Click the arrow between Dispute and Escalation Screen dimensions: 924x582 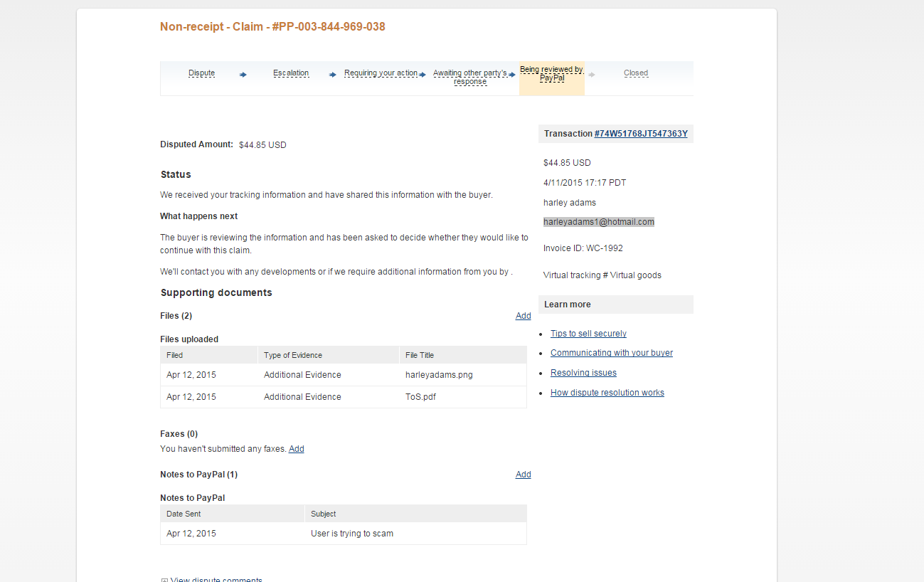[243, 74]
